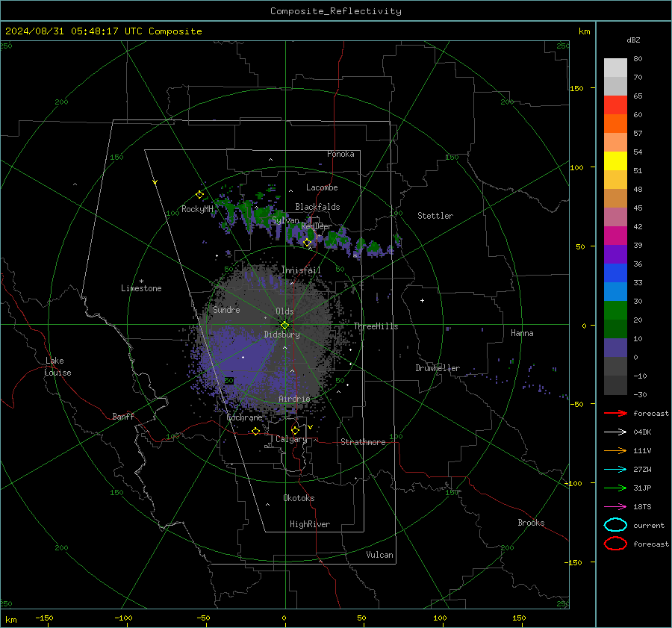
Task: Select the light gray 80–70 dBZ swatch
Action: (615, 68)
